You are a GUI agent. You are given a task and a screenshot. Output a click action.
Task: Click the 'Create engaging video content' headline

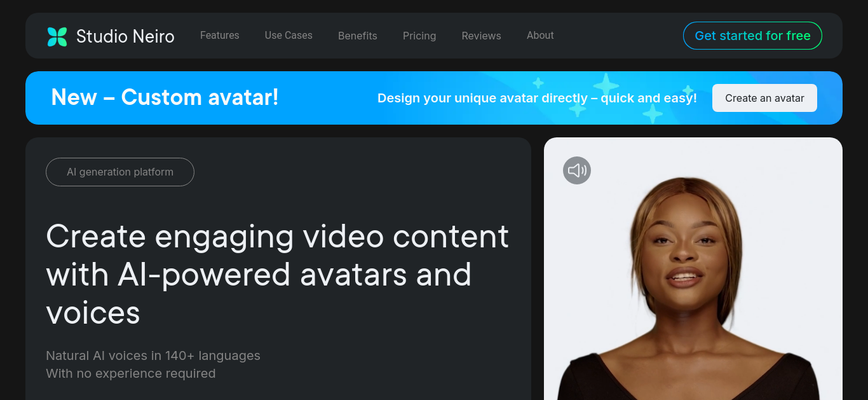pyautogui.click(x=278, y=274)
